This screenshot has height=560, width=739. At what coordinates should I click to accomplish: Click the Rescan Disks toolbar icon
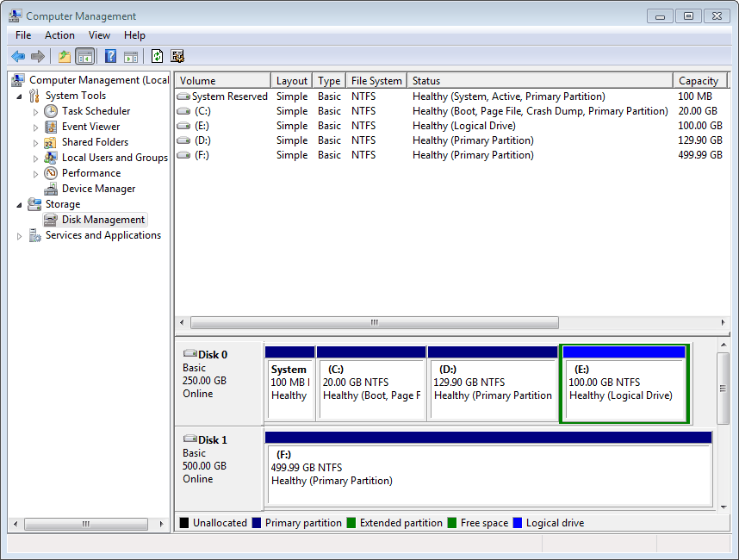pyautogui.click(x=177, y=56)
